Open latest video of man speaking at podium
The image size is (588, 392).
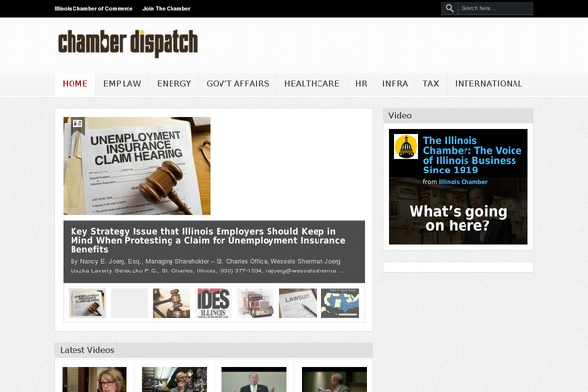tap(254, 379)
